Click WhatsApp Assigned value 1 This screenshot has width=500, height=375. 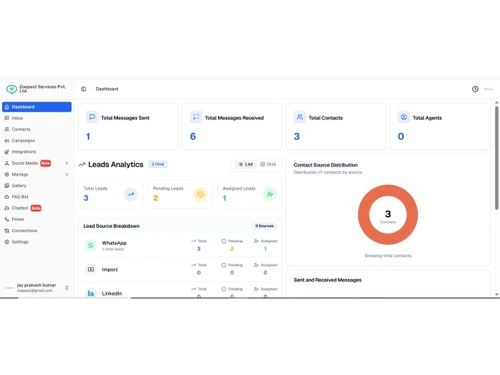point(265,249)
